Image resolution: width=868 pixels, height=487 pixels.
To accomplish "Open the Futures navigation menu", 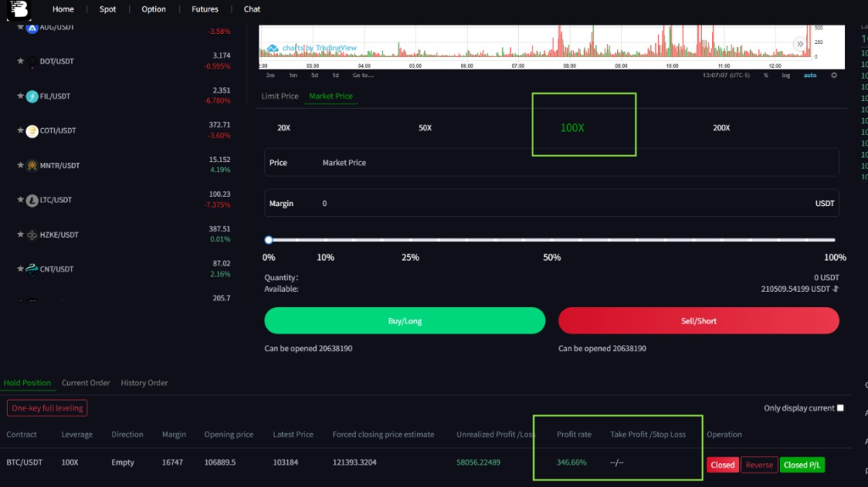I will (x=204, y=9).
